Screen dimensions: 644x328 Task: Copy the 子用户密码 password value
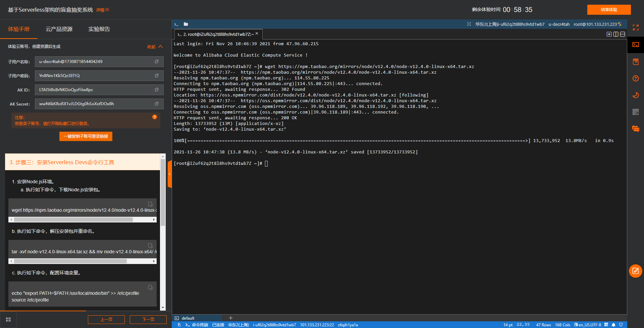click(x=156, y=76)
